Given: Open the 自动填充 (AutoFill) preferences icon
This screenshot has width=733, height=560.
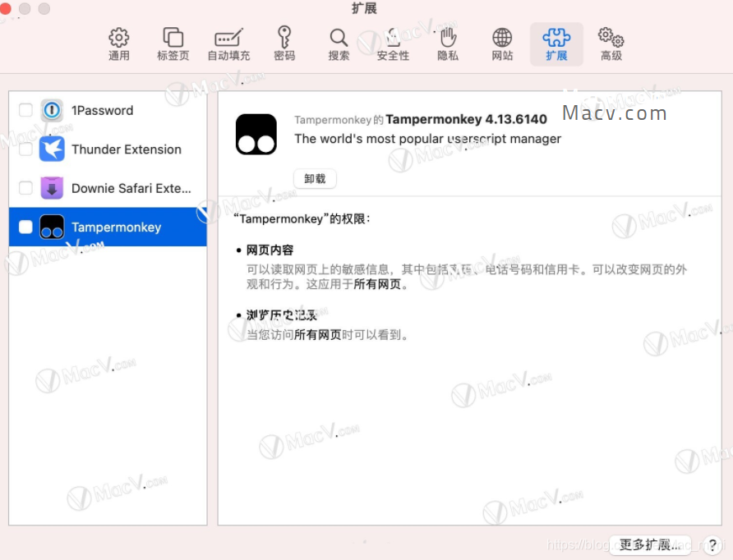Looking at the screenshot, I should pyautogui.click(x=228, y=38).
